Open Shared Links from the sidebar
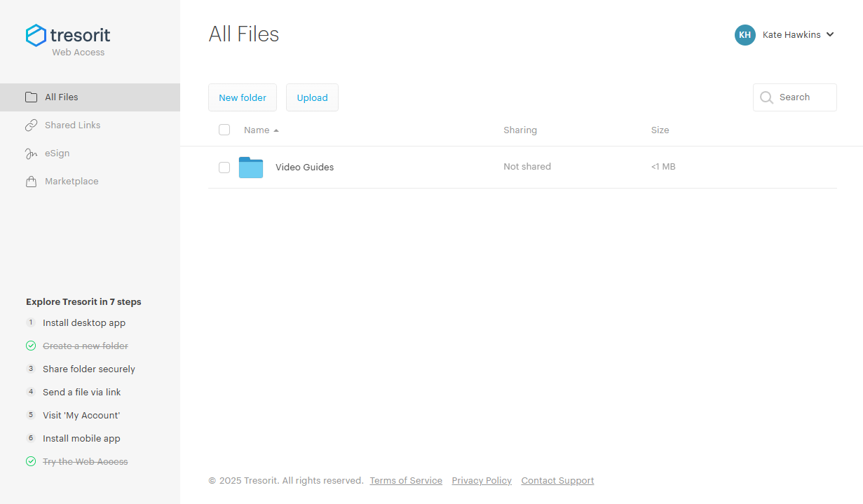Screen dimensions: 863x504 tap(71, 125)
